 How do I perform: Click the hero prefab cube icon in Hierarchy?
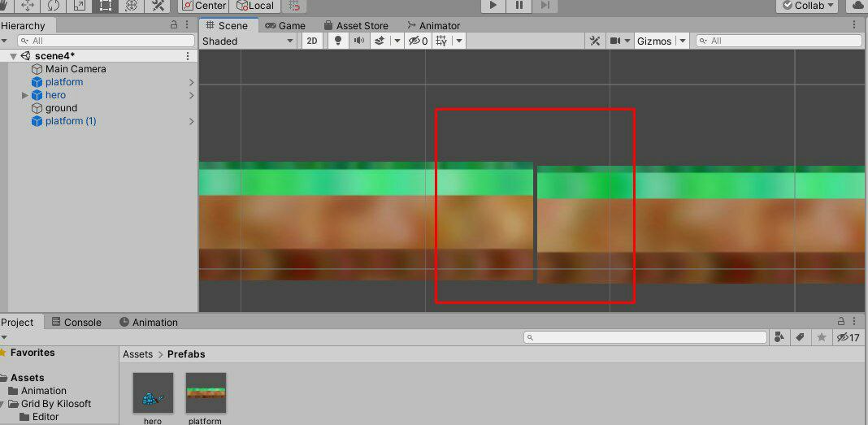point(37,95)
